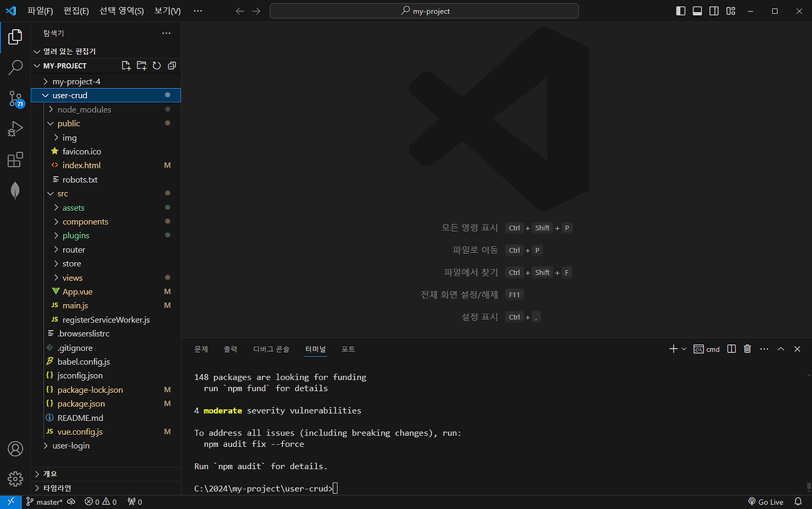Close the terminal panel
Viewport: 812px width, 509px height.
point(797,349)
